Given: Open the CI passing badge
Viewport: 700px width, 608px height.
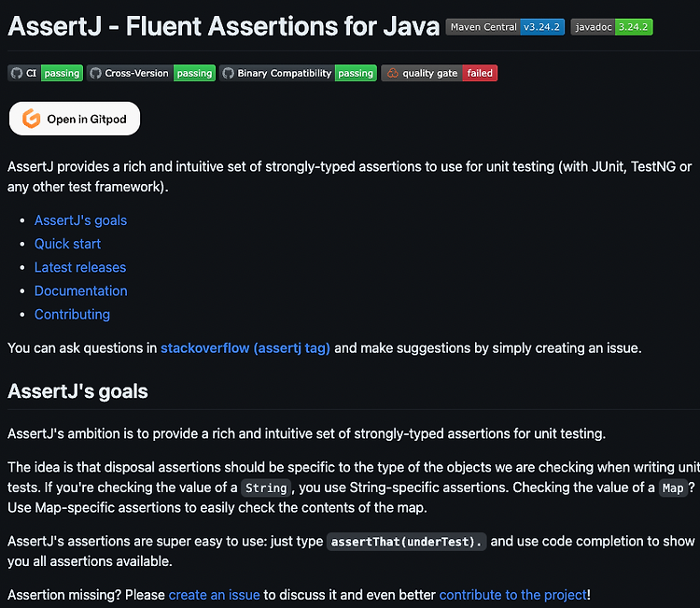Looking at the screenshot, I should (45, 73).
